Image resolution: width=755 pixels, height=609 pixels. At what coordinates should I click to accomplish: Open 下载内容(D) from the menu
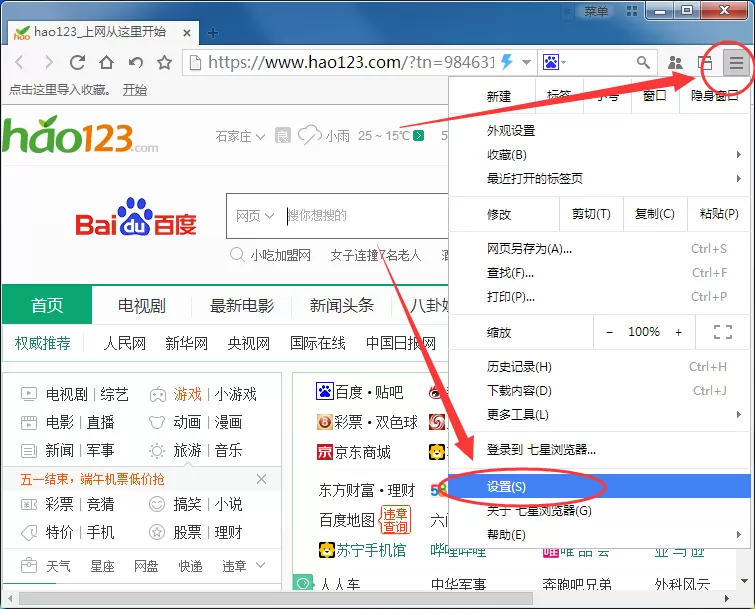pos(599,390)
